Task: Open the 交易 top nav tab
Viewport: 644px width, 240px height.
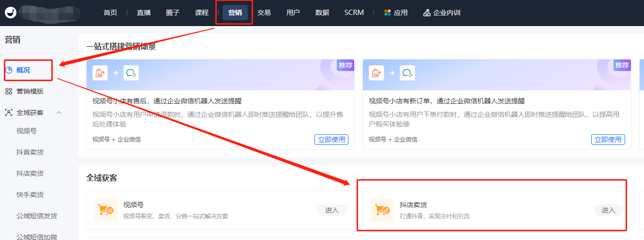Action: pyautogui.click(x=264, y=13)
